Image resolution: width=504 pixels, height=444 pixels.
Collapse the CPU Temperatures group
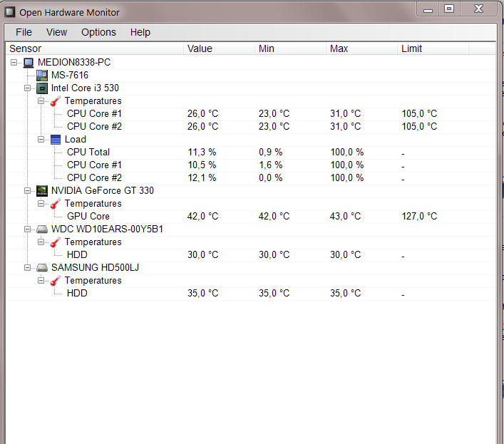pos(41,101)
